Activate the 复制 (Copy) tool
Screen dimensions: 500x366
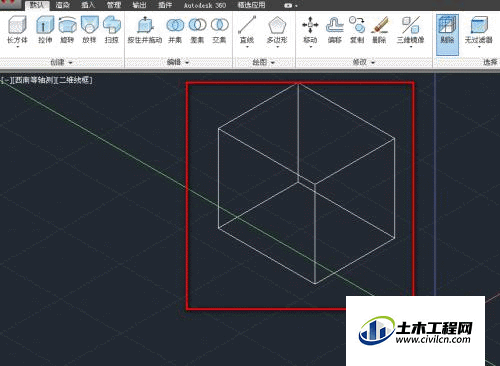point(357,29)
